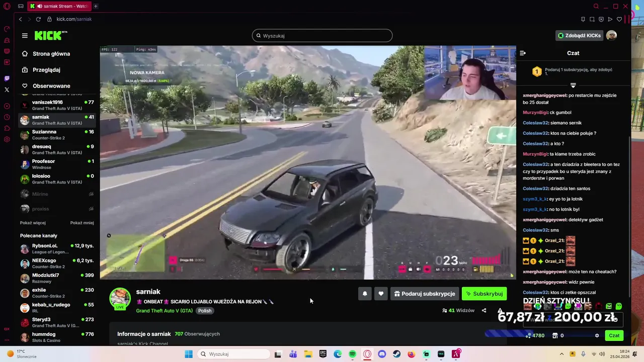Image resolution: width=644 pixels, height=362 pixels.
Task: Open Obserwowane section
Action: [x=51, y=86]
